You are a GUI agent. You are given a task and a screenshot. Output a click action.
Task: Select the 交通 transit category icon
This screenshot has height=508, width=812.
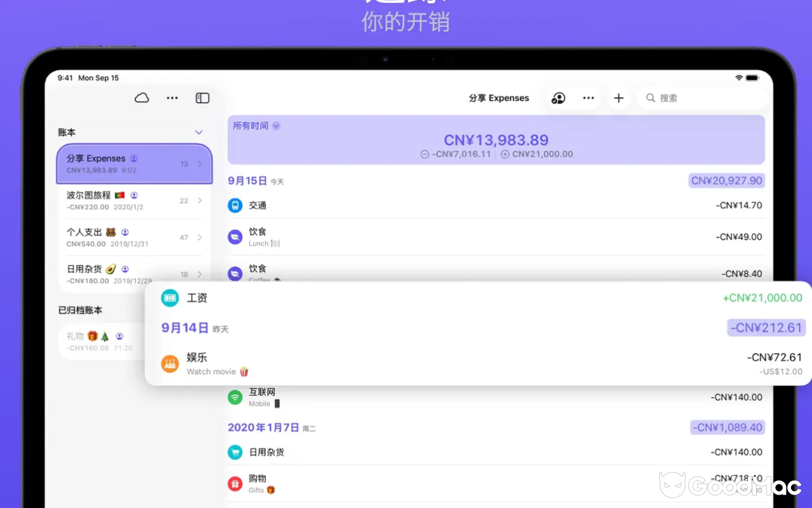point(235,205)
